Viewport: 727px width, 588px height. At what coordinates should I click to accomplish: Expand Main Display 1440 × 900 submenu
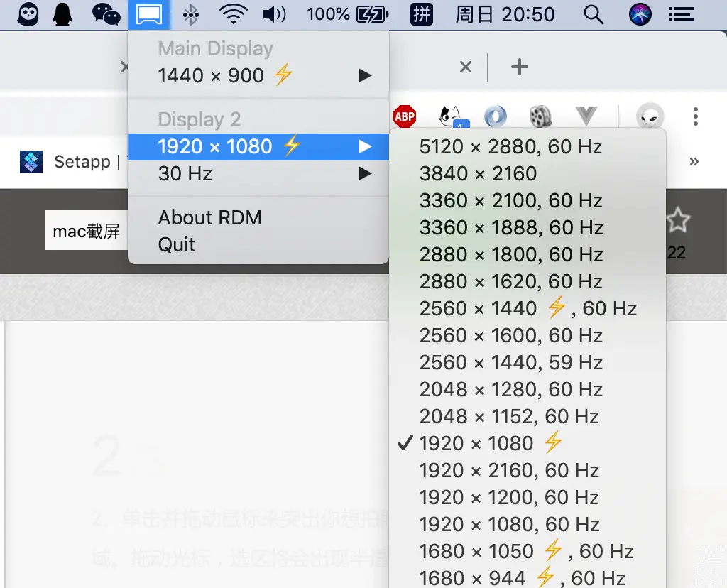click(x=258, y=75)
